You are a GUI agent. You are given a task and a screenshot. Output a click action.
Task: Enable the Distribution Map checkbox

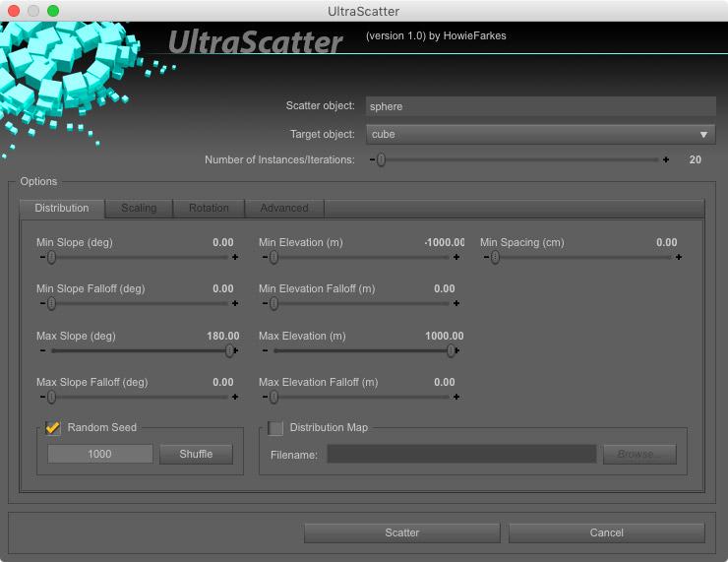275,428
